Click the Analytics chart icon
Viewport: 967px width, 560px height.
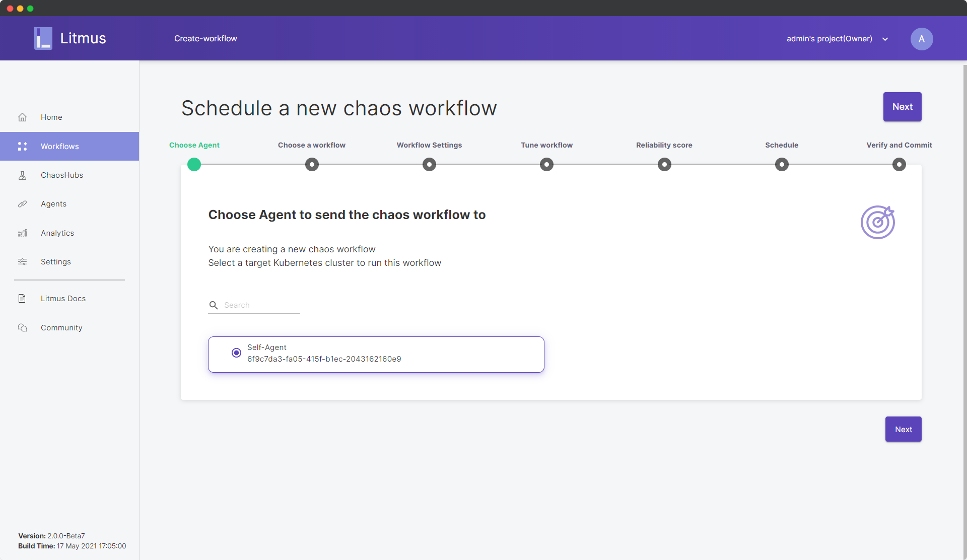[x=22, y=233]
